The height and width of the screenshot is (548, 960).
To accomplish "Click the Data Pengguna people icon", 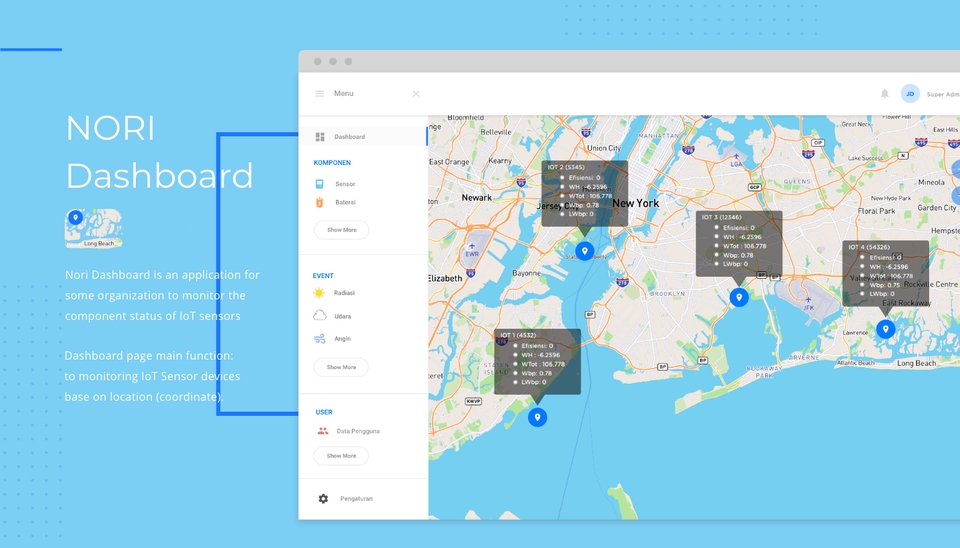I will pyautogui.click(x=323, y=431).
